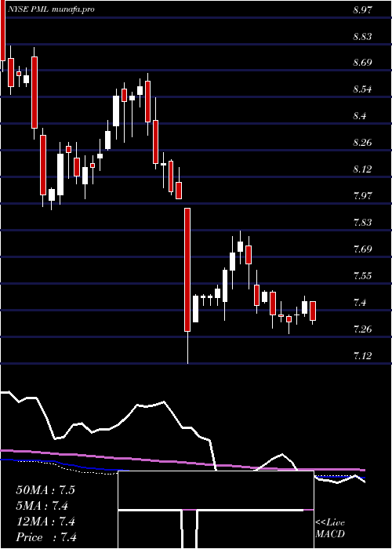
Task: Click the Price : 7.4 readout
Action: (46, 537)
